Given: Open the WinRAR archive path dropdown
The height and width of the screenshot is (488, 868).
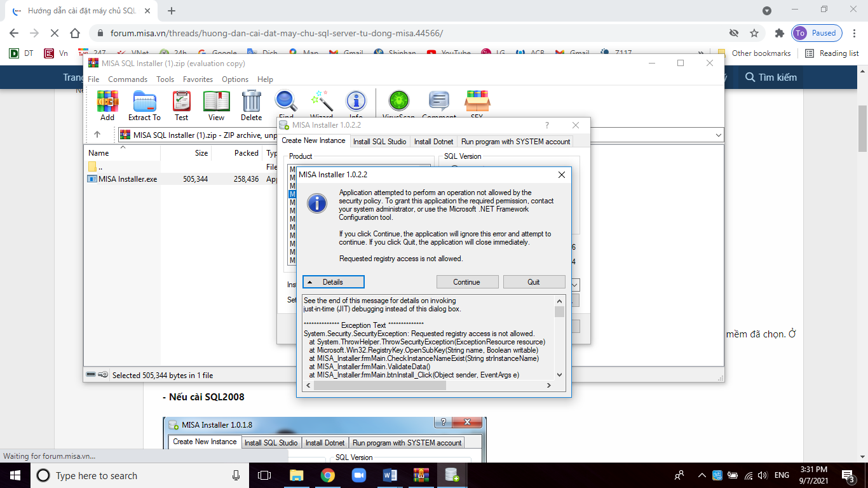Looking at the screenshot, I should [x=718, y=135].
